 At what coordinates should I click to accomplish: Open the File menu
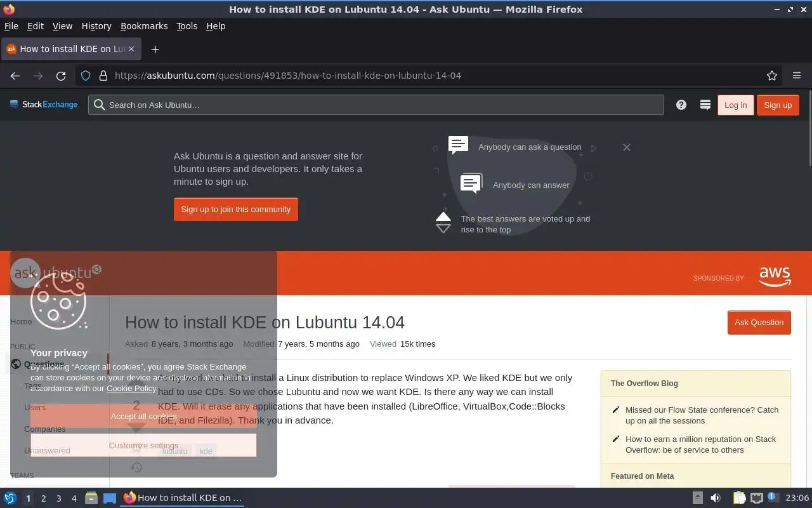11,26
